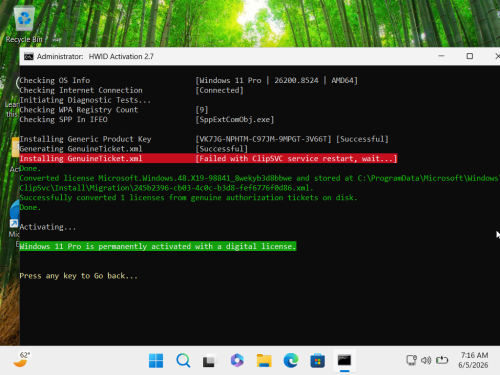The width and height of the screenshot is (500, 375).
Task: Open the Windows Start menu
Action: coord(156,361)
